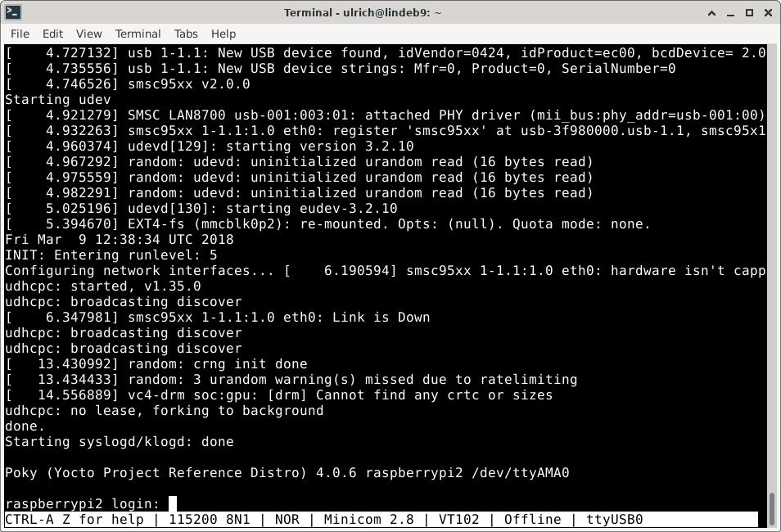This screenshot has height=532, width=781.
Task: Open the Tabs menu
Action: click(x=186, y=34)
